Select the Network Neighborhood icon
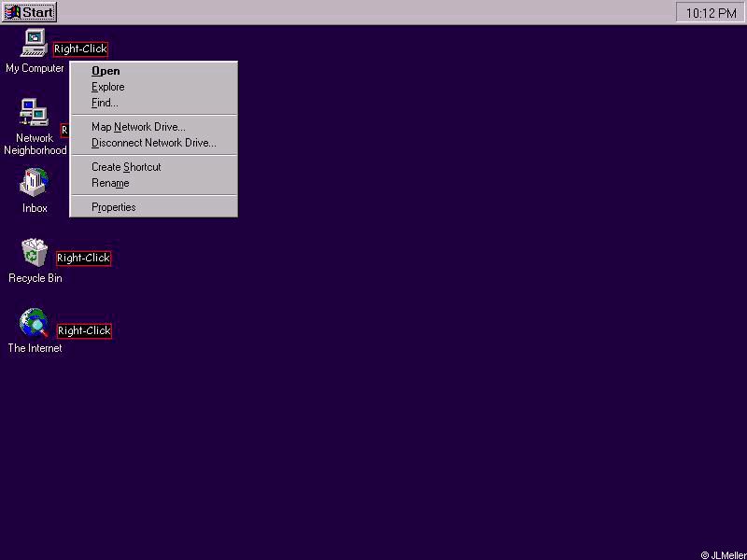This screenshot has height=560, width=747. [x=34, y=112]
